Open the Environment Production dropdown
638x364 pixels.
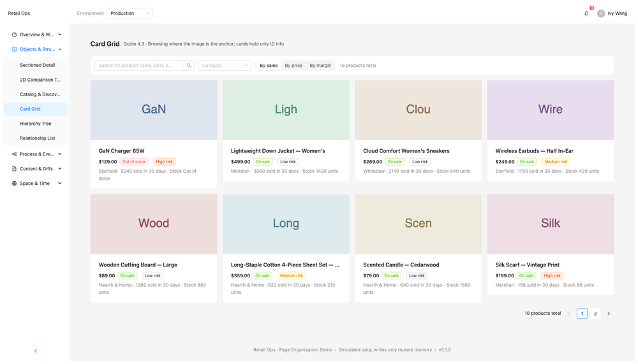point(130,13)
